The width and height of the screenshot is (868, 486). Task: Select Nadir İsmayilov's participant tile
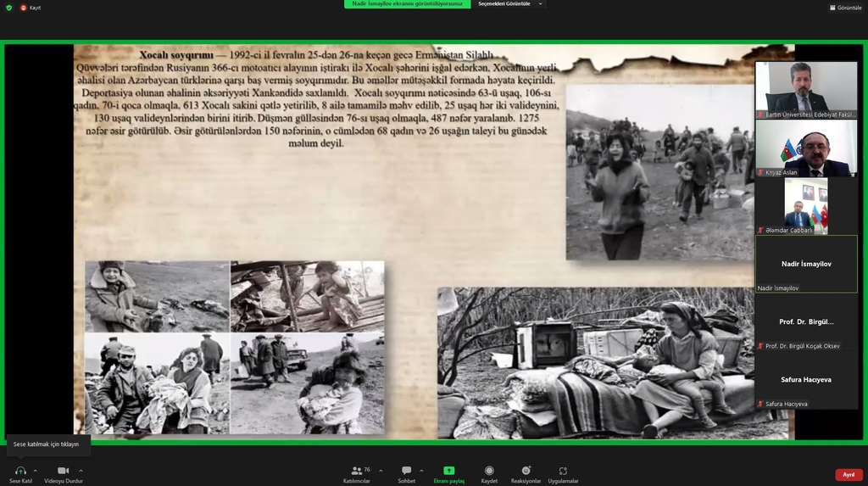tap(806, 264)
